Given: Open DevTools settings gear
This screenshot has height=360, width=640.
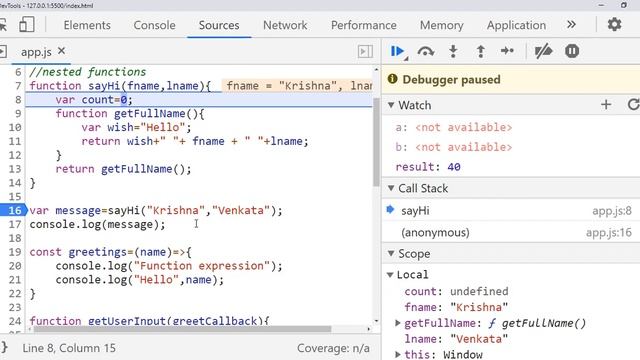Looking at the screenshot, I should (614, 25).
